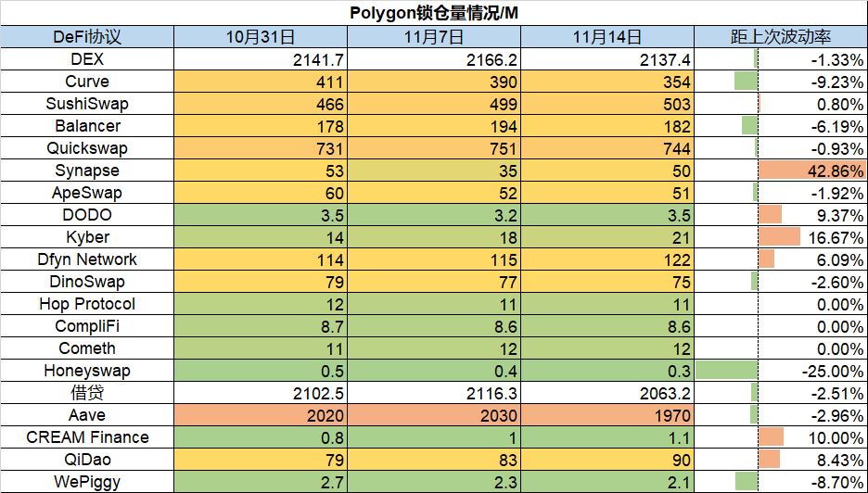Click Aave's value 1970
The width and height of the screenshot is (868, 493).
(x=607, y=414)
